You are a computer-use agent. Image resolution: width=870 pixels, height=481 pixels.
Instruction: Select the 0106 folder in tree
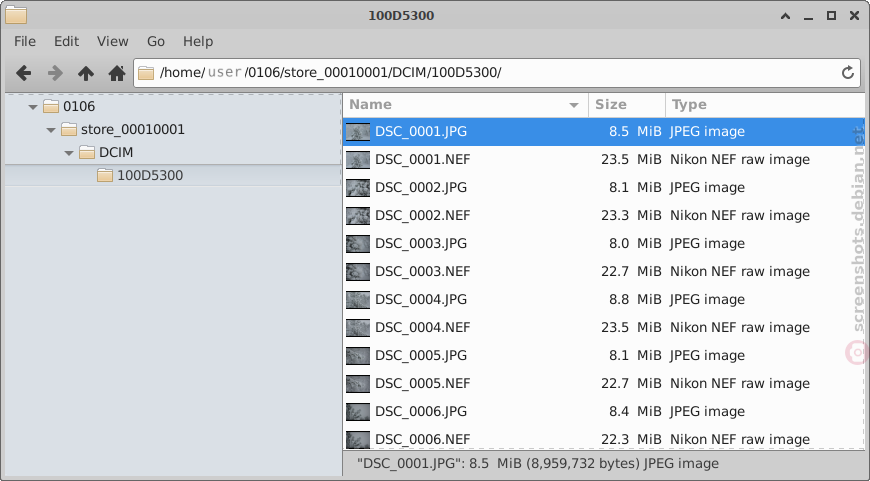pyautogui.click(x=79, y=107)
